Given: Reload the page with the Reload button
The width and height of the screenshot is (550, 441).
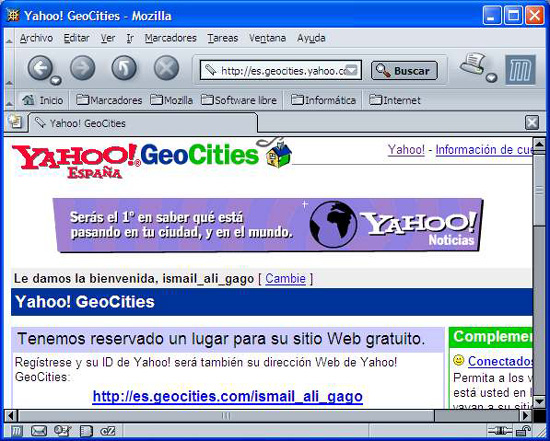Looking at the screenshot, I should tap(124, 68).
